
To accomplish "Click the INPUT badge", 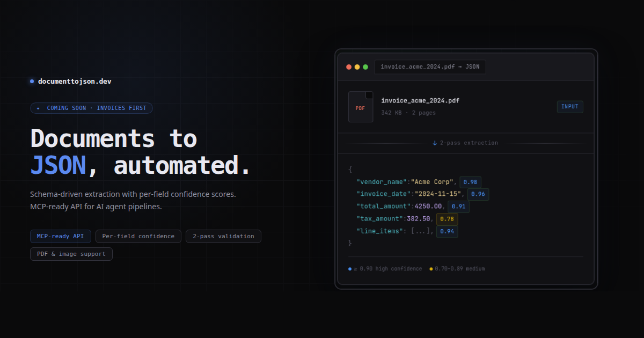I will point(570,107).
